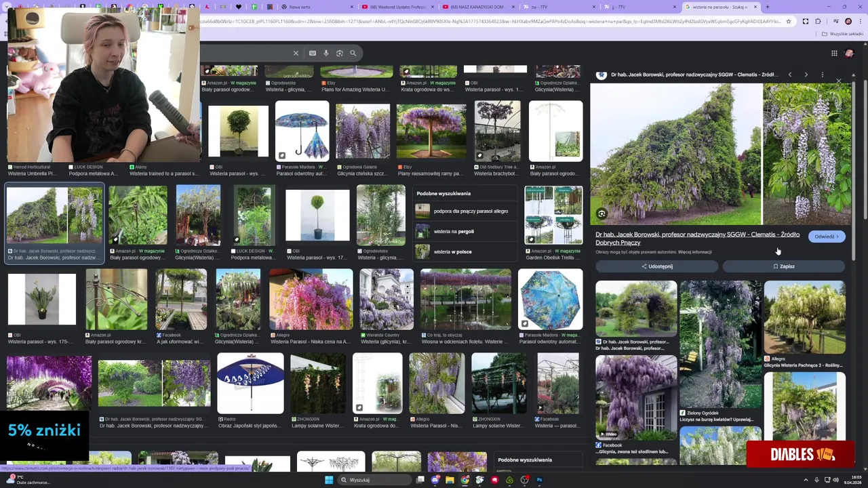Viewport: 868px width, 488px height.
Task: Open the Allegro Wisteria Parasol Niska cena thumbnail
Action: pyautogui.click(x=311, y=300)
